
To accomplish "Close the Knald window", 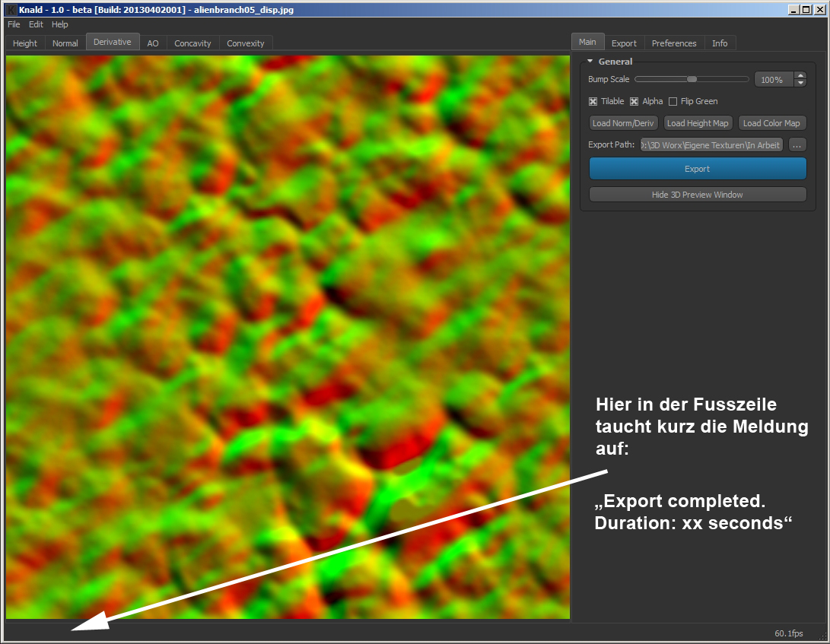I will (819, 10).
